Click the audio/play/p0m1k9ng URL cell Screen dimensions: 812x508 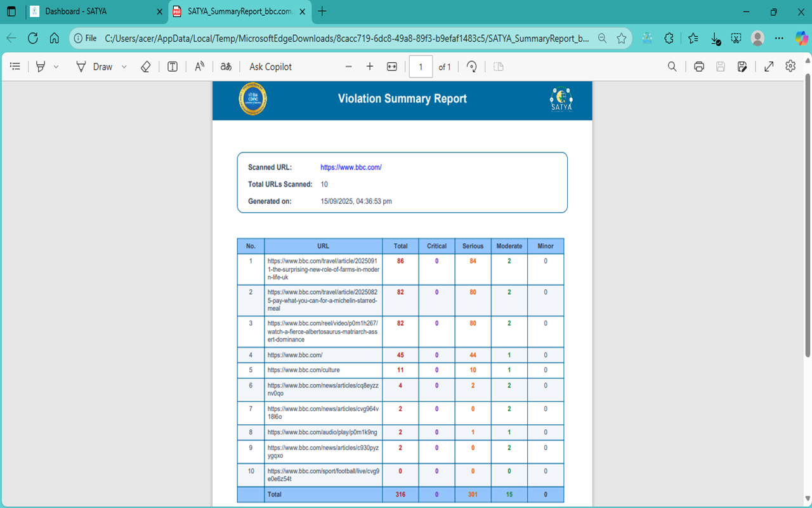tap(324, 432)
